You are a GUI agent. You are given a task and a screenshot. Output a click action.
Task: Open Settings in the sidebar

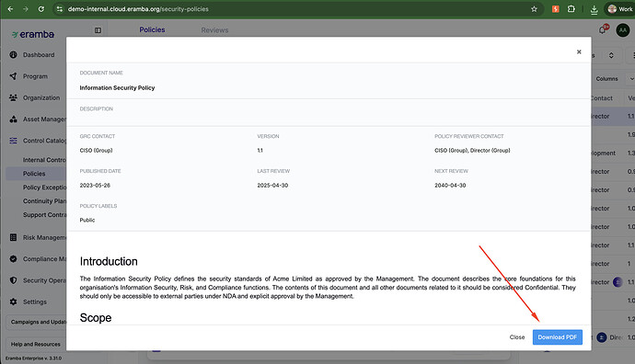click(x=35, y=301)
